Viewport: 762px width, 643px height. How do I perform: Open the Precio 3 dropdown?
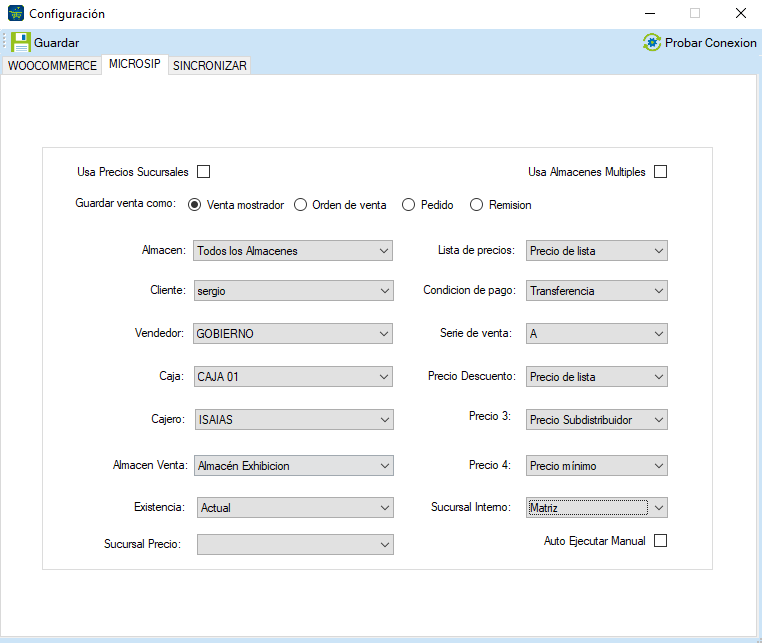coord(597,419)
